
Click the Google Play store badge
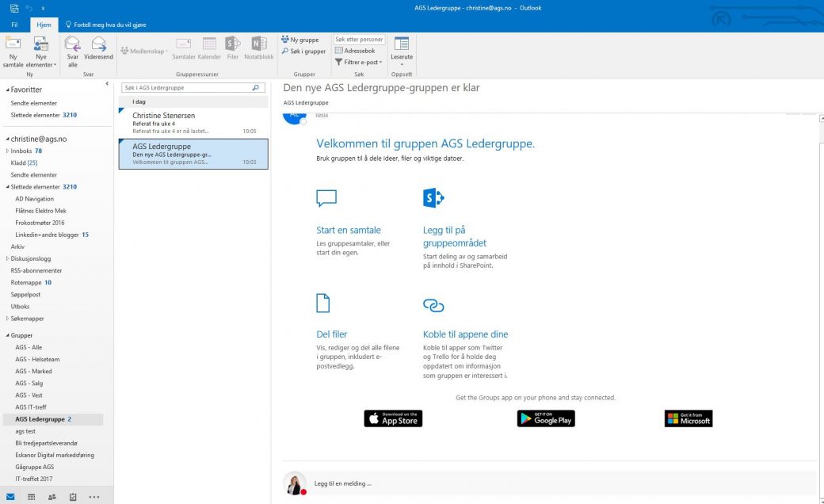546,418
